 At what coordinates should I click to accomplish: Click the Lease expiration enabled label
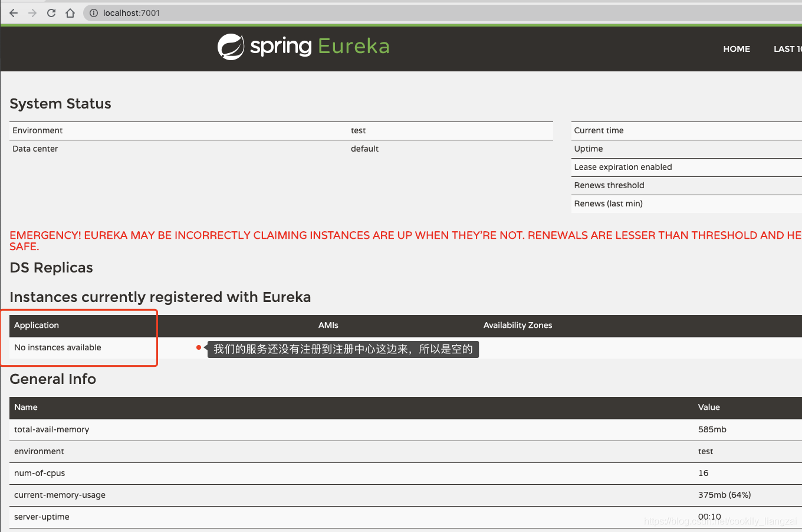click(x=623, y=167)
